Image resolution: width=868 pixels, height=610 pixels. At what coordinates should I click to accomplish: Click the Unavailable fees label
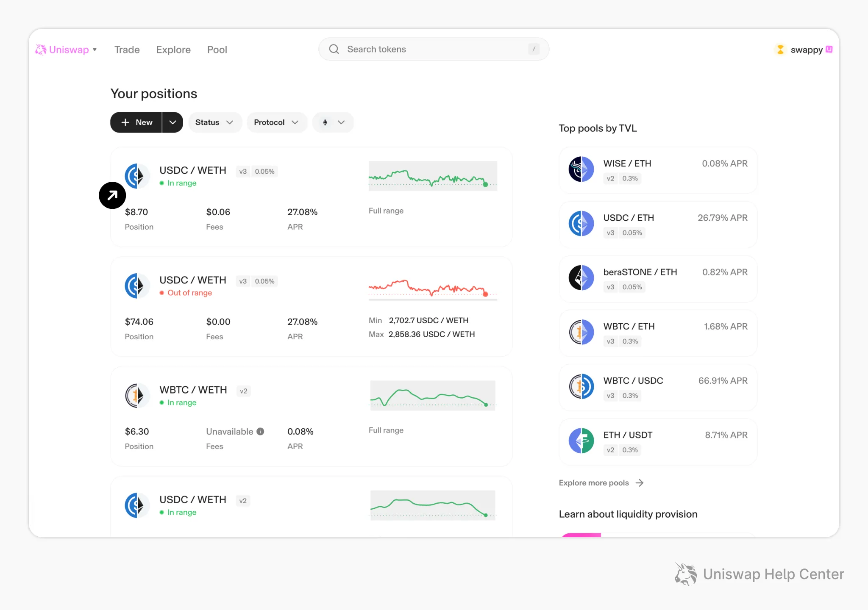(230, 432)
